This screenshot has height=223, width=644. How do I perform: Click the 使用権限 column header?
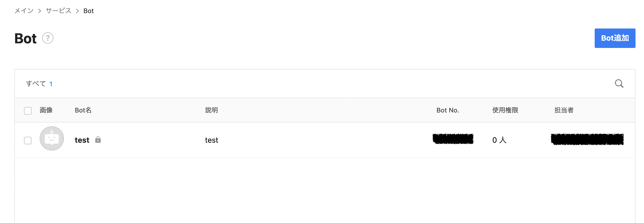[505, 110]
